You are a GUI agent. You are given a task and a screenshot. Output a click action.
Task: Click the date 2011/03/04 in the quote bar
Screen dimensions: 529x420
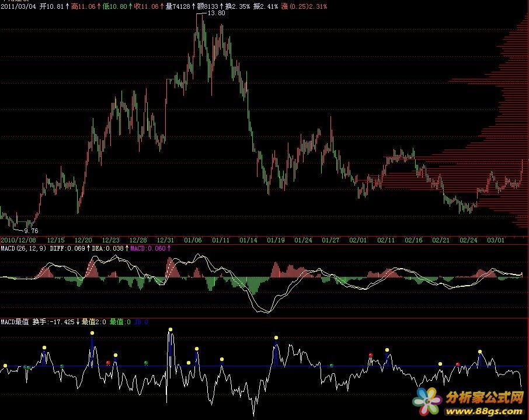point(18,6)
